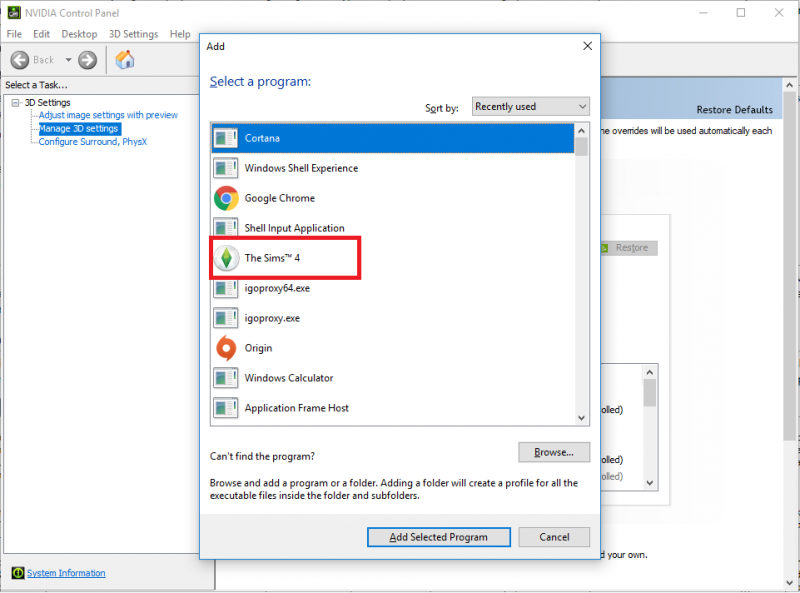
Task: Open the File menu
Action: click(x=14, y=34)
